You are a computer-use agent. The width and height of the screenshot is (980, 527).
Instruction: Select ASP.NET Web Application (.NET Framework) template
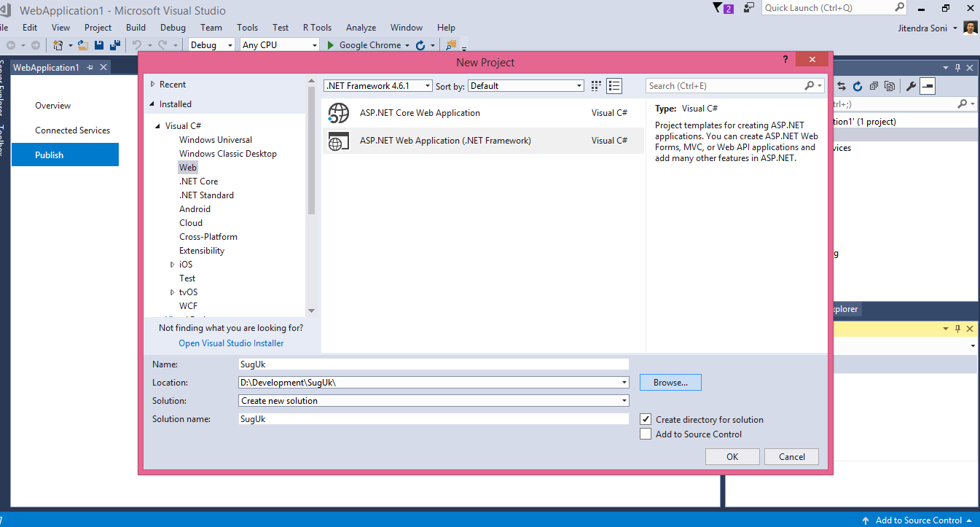coord(482,141)
